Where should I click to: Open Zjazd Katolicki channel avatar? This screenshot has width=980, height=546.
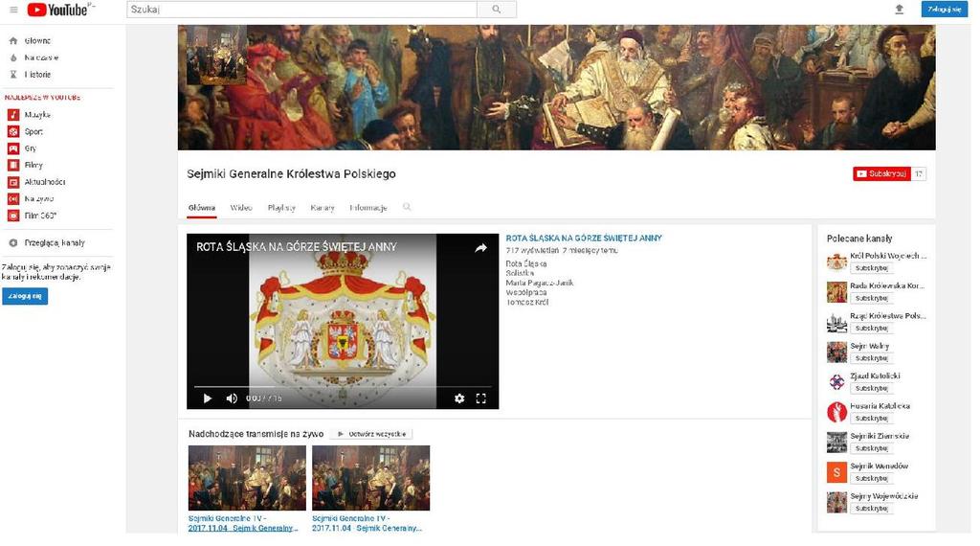pyautogui.click(x=836, y=382)
